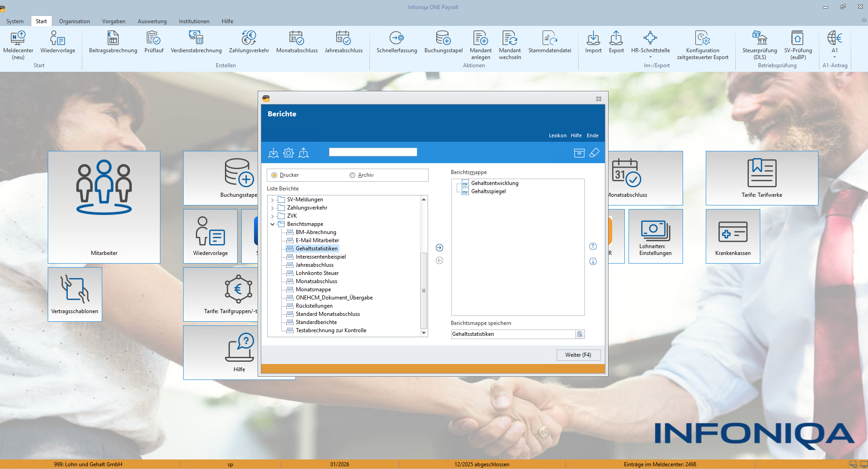Switch to the Start ribbon tab
Viewport: 868px width, 469px height.
click(41, 21)
